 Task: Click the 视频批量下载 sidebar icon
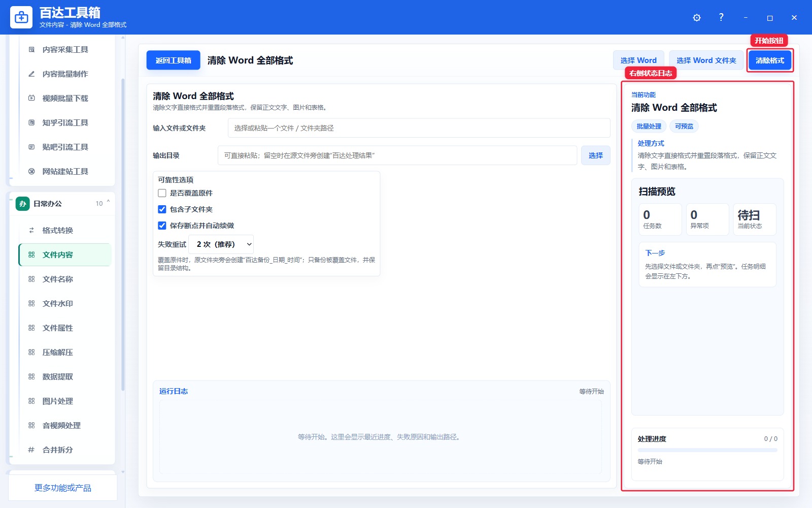click(31, 99)
